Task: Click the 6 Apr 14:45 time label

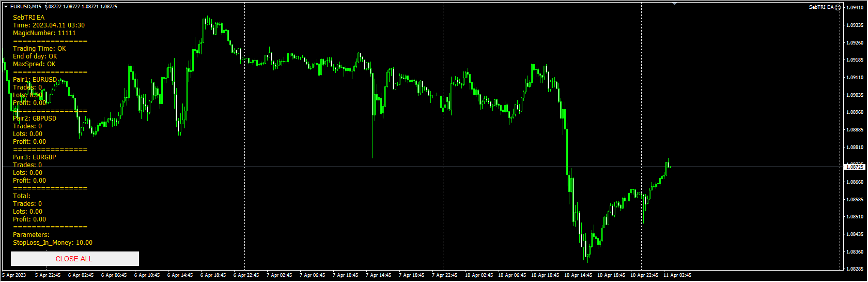Action: pos(180,275)
